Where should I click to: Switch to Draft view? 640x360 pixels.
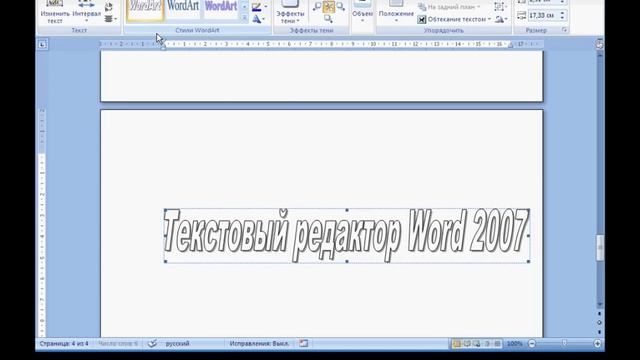[x=497, y=344]
